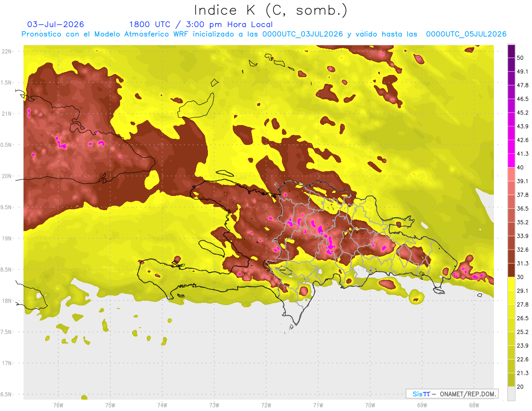The width and height of the screenshot is (532, 411).
Task: Click the colorbar value "29.1"
Action: pyautogui.click(x=523, y=291)
